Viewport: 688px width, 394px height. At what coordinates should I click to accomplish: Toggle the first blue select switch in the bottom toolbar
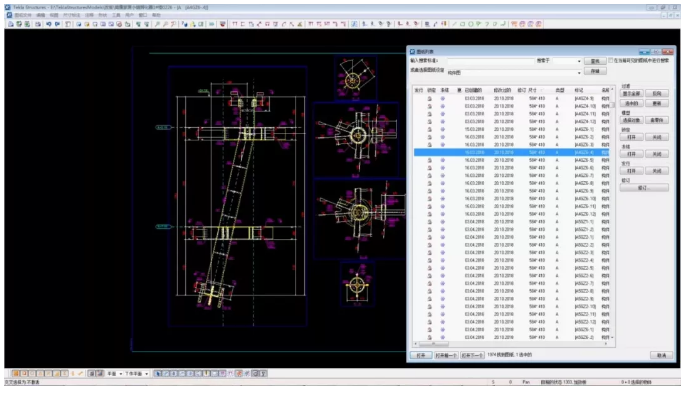pyautogui.click(x=158, y=373)
